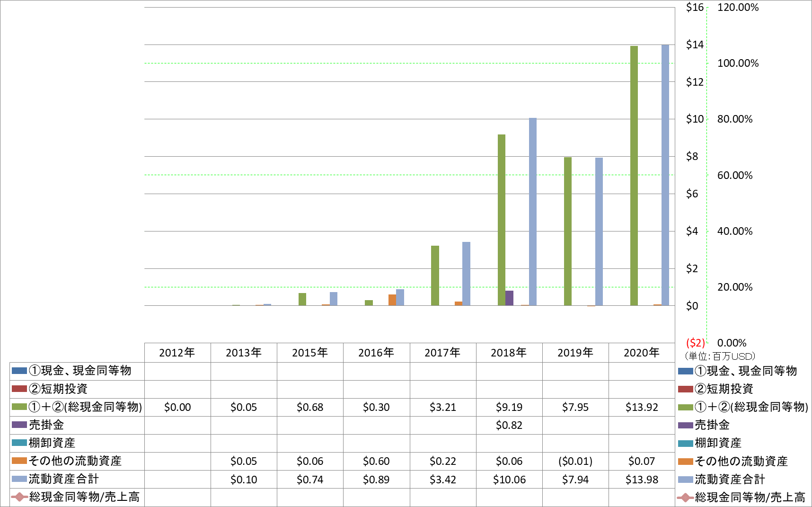The height and width of the screenshot is (507, 812).
Task: Select the $0.68 cell in the 2015年 column
Action: [310, 407]
